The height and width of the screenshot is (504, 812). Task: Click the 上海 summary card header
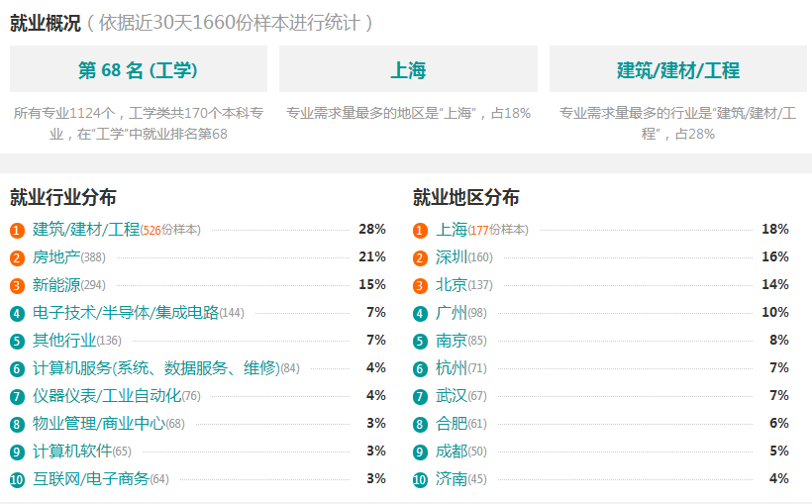pyautogui.click(x=408, y=69)
